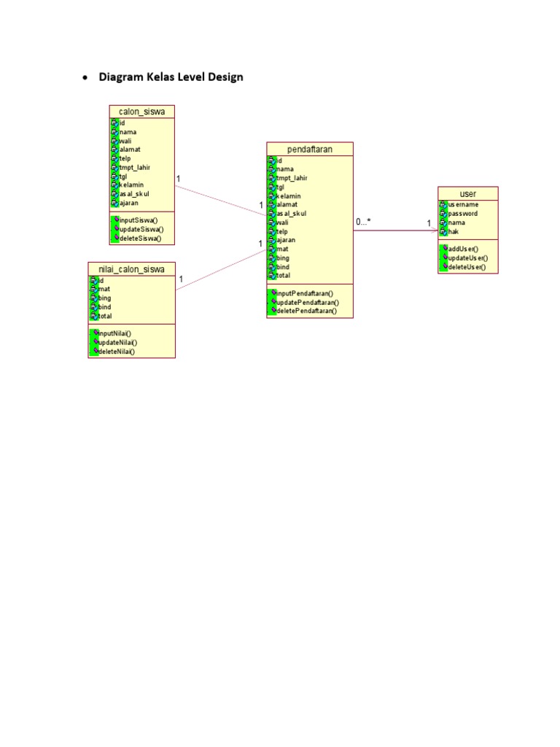Select the updatePendaftaran() operation

coord(308,303)
